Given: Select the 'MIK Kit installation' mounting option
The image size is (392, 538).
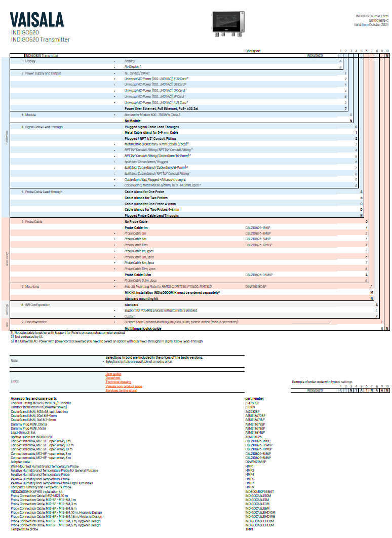Looking at the screenshot, I should click(172, 293).
